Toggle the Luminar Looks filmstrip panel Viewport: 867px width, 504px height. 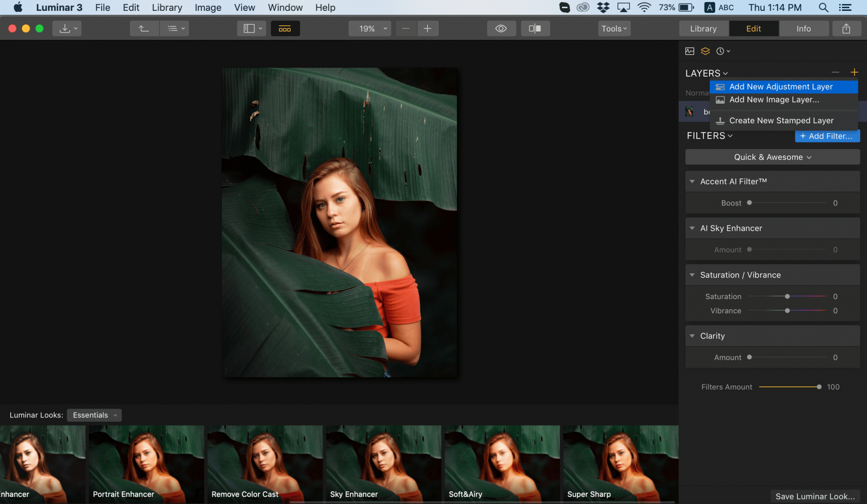285,29
